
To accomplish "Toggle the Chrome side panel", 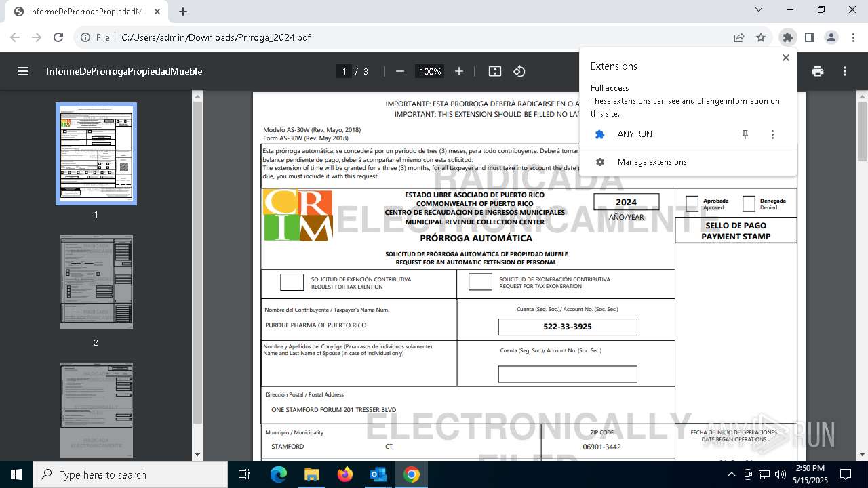I will pos(810,37).
